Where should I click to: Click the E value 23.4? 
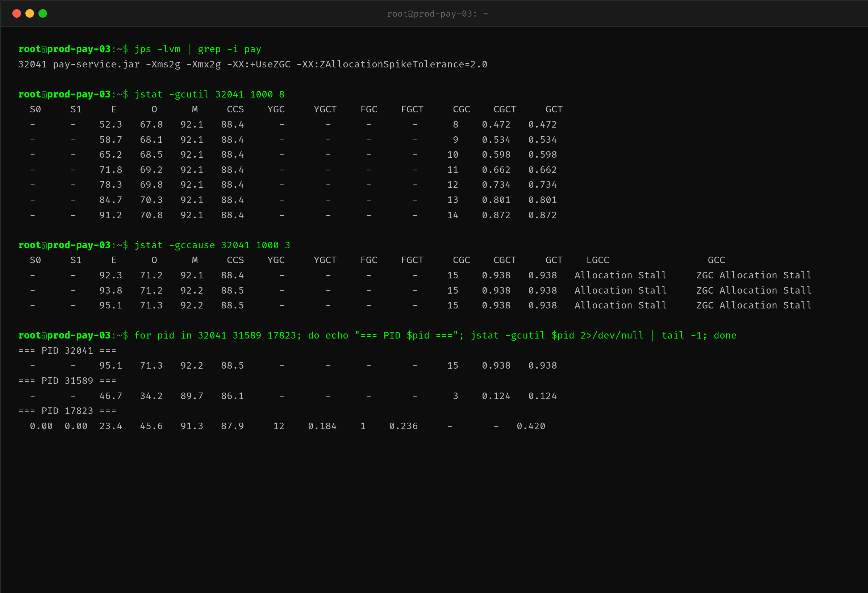[x=110, y=426]
